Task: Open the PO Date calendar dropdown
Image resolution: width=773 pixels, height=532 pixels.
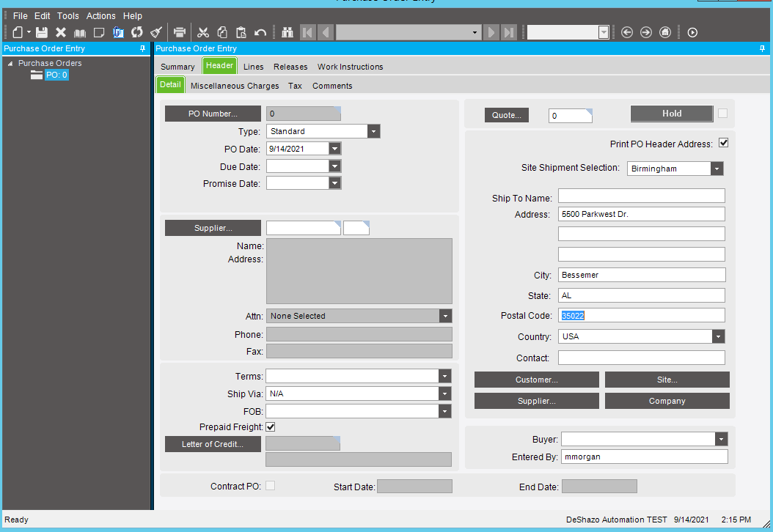Action: pos(334,149)
